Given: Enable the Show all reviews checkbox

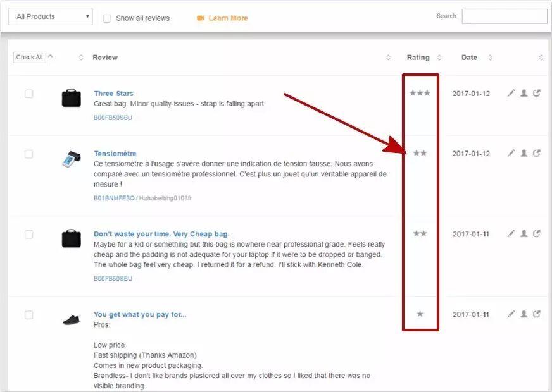Looking at the screenshot, I should 107,18.
